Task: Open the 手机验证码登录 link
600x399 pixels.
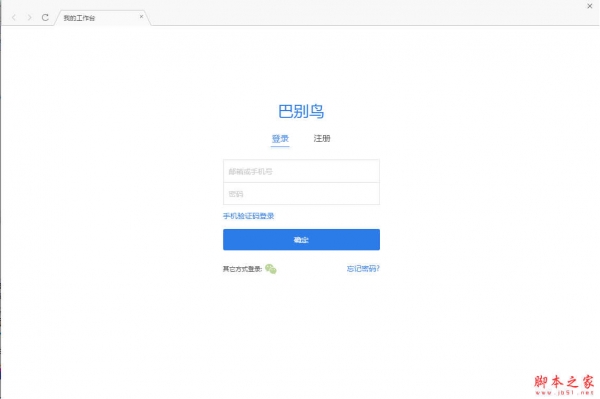Action: 249,216
